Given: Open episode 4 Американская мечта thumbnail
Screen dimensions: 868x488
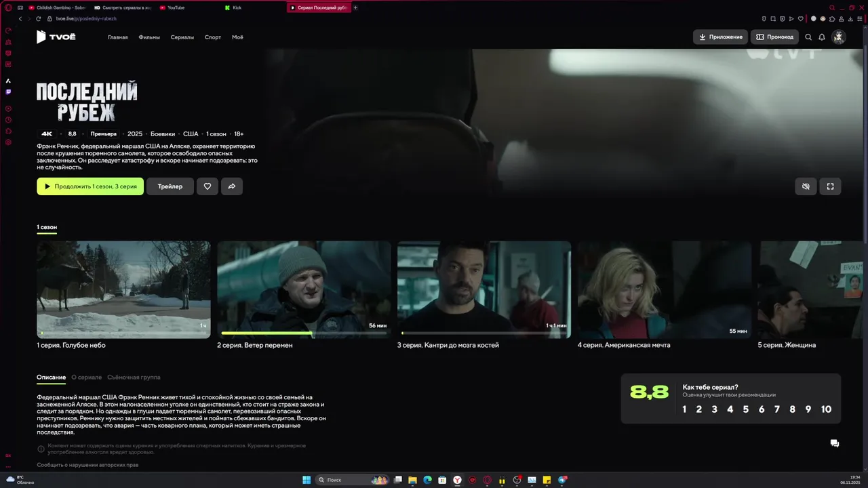Looking at the screenshot, I should (665, 289).
